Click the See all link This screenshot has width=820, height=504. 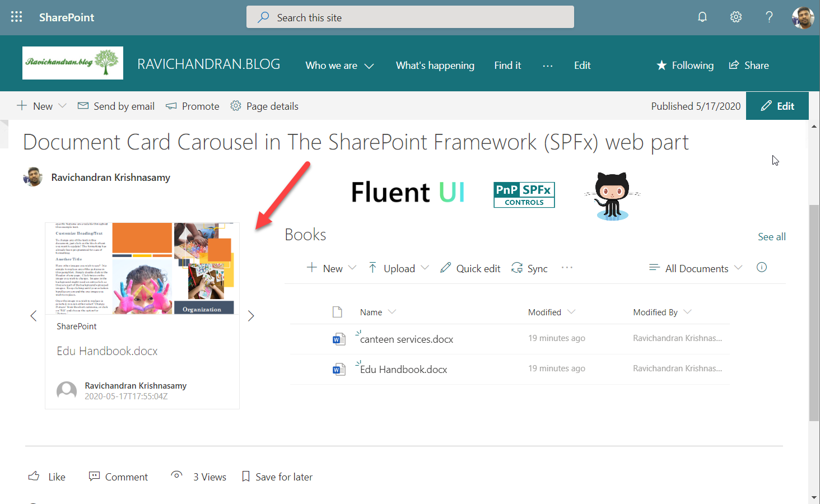(x=771, y=237)
